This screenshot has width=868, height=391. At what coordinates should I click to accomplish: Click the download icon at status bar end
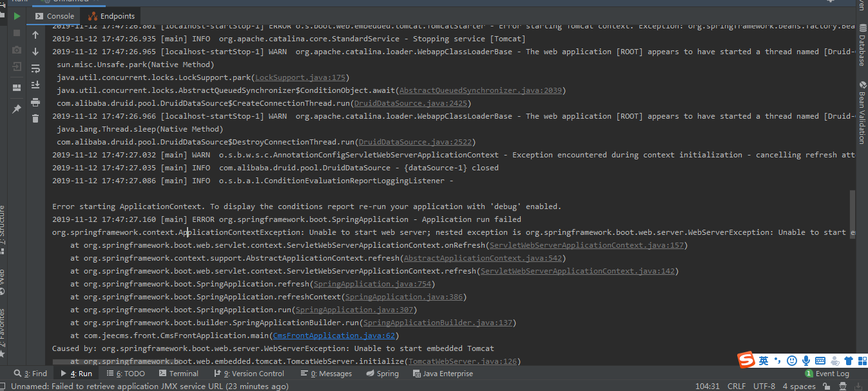point(860,386)
